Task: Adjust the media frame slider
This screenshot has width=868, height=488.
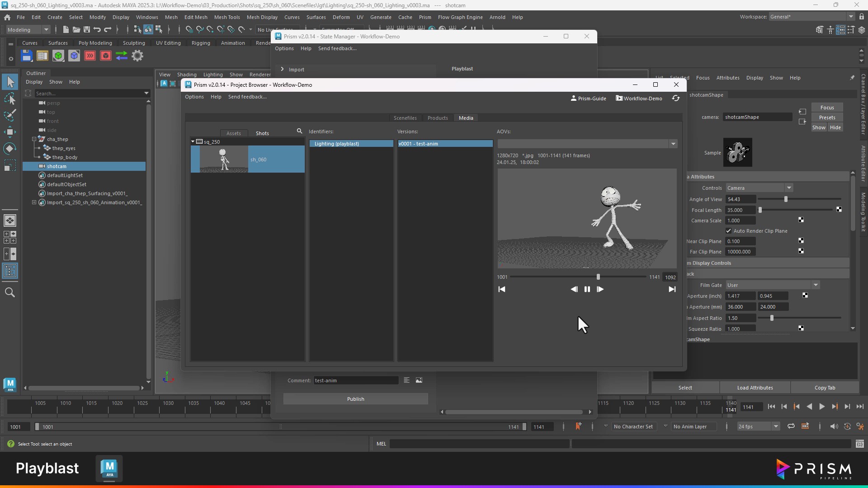Action: (x=598, y=277)
